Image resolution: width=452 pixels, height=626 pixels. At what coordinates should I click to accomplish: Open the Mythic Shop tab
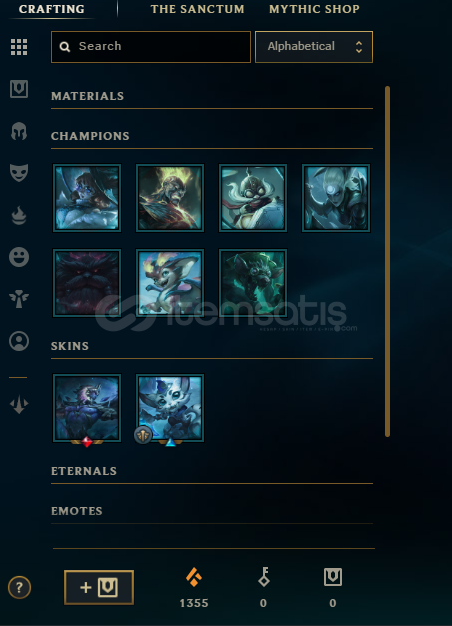(x=314, y=9)
